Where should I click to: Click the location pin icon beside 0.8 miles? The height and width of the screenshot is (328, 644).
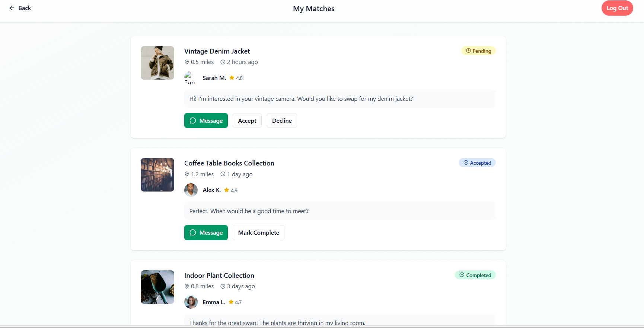point(187,286)
